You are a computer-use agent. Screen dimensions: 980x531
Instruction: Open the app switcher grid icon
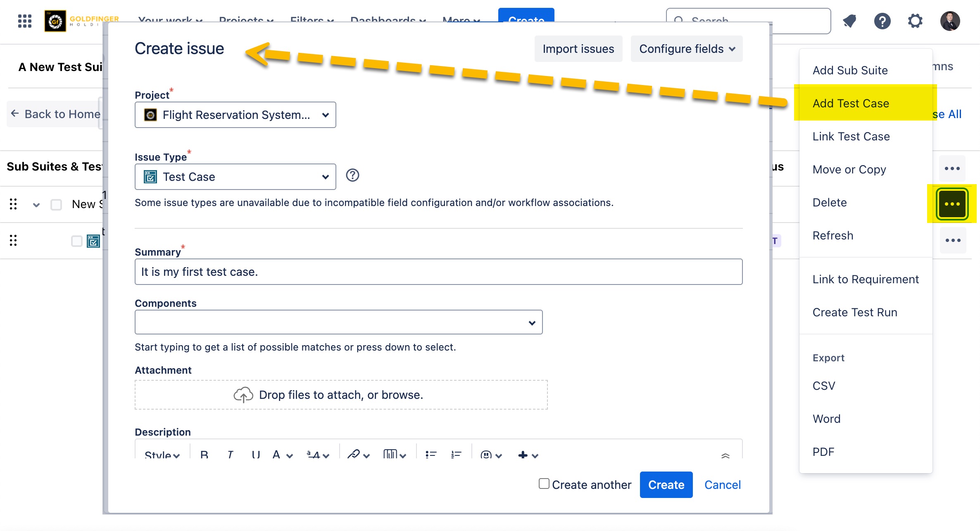pyautogui.click(x=25, y=21)
